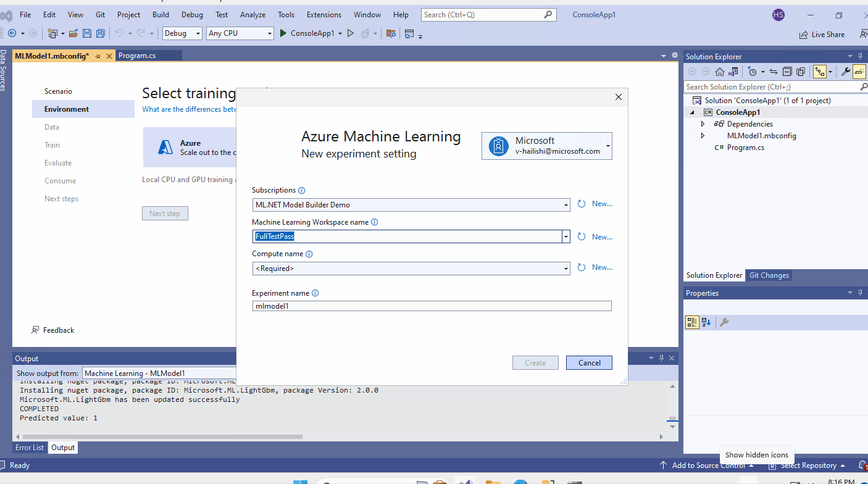This screenshot has width=868, height=484.
Task: Click Home icon in Solution Explorer toolbar
Action: (x=720, y=72)
